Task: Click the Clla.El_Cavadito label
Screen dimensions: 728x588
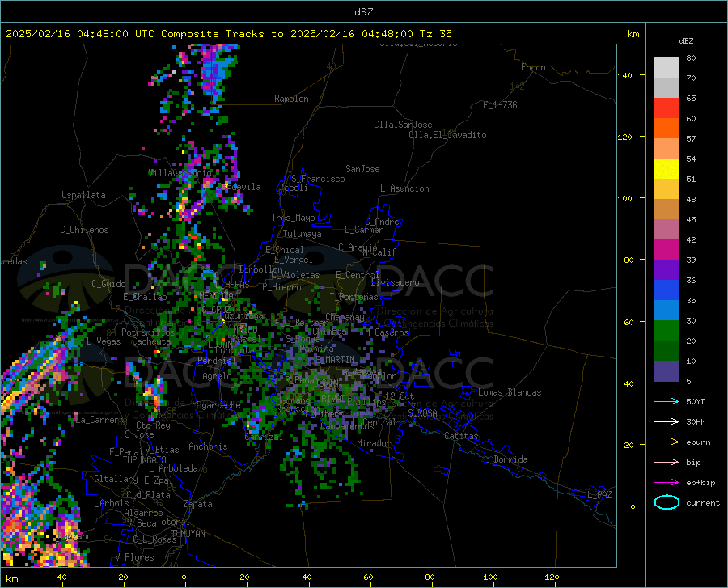Action: (x=447, y=135)
